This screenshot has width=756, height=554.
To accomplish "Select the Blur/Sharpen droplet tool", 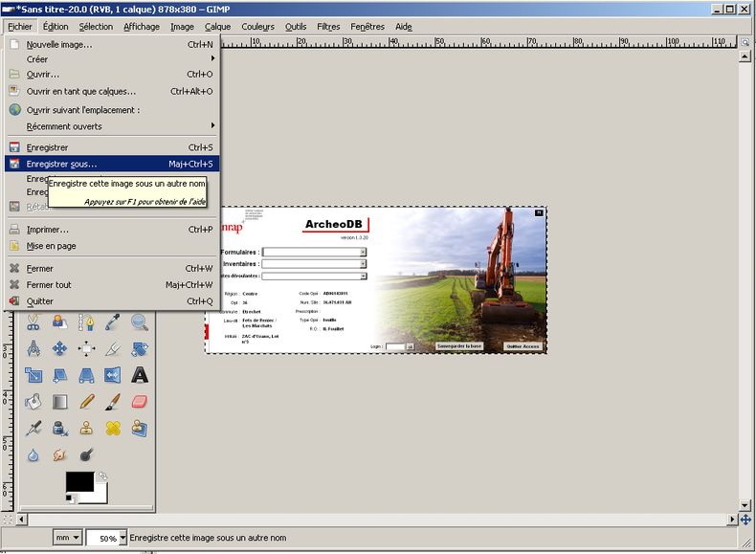I will point(33,454).
